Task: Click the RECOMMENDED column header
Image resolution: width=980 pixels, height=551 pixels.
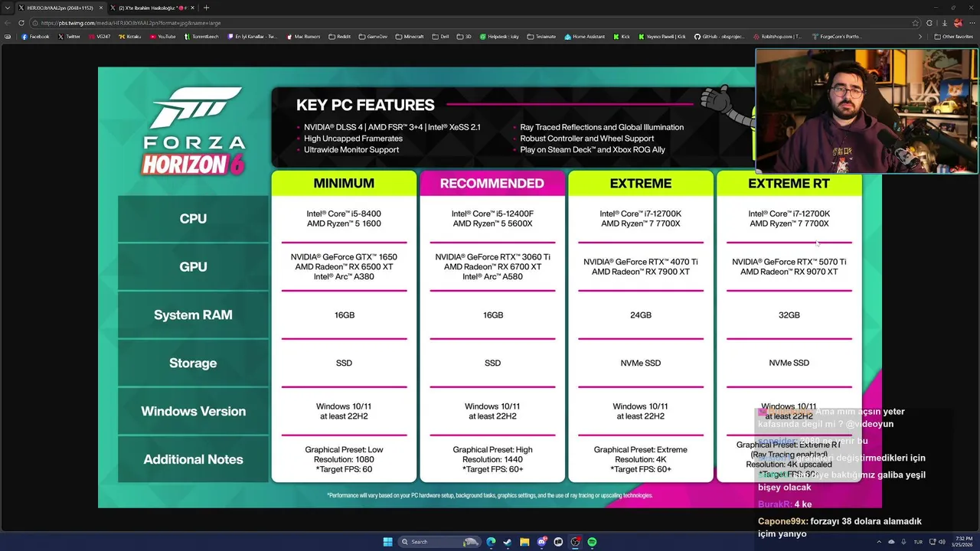Action: coord(492,184)
